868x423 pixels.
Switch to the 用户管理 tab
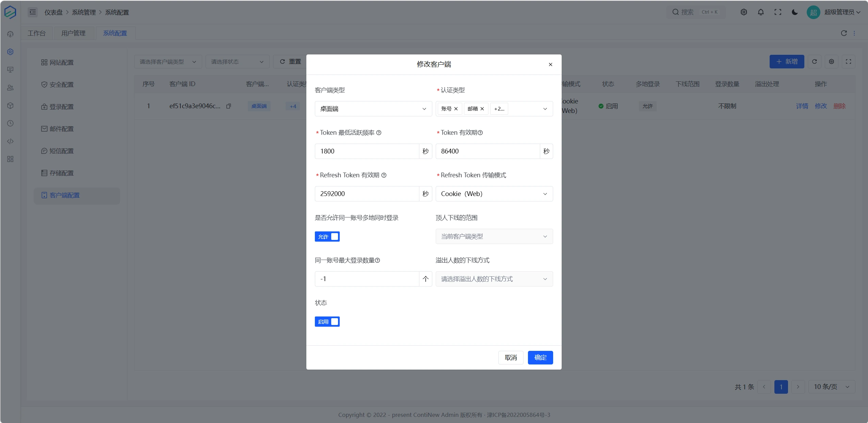[74, 33]
